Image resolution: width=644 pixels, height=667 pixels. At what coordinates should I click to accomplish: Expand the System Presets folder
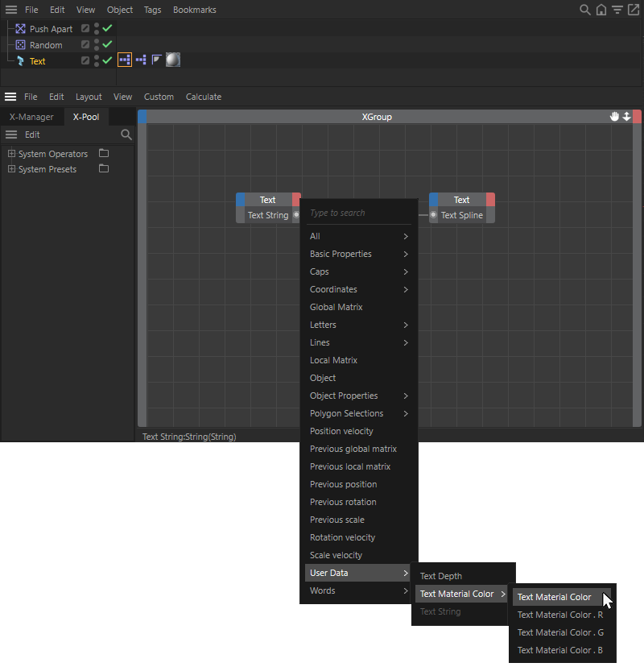[11, 169]
